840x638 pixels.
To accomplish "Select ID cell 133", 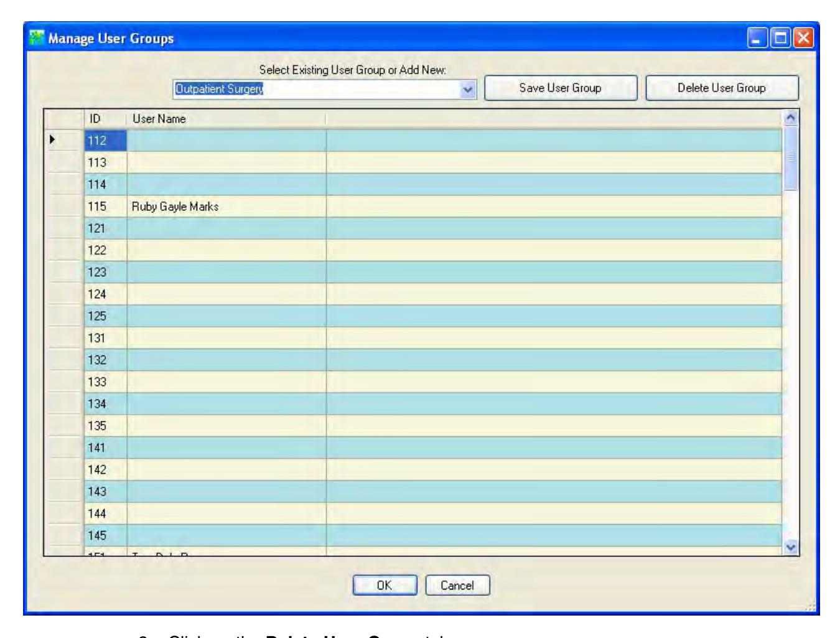I will 105,382.
